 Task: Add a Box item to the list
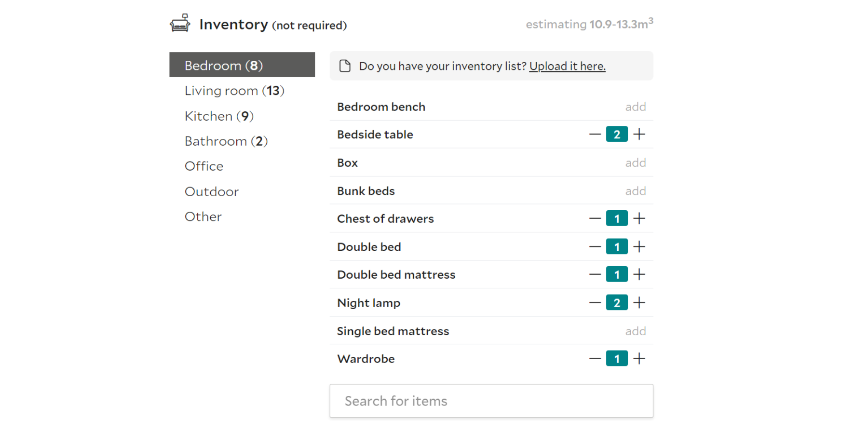[636, 163]
